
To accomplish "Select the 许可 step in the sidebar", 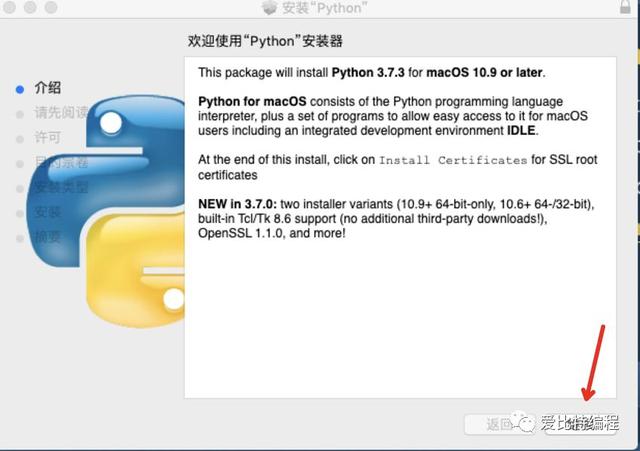I will coord(48,137).
